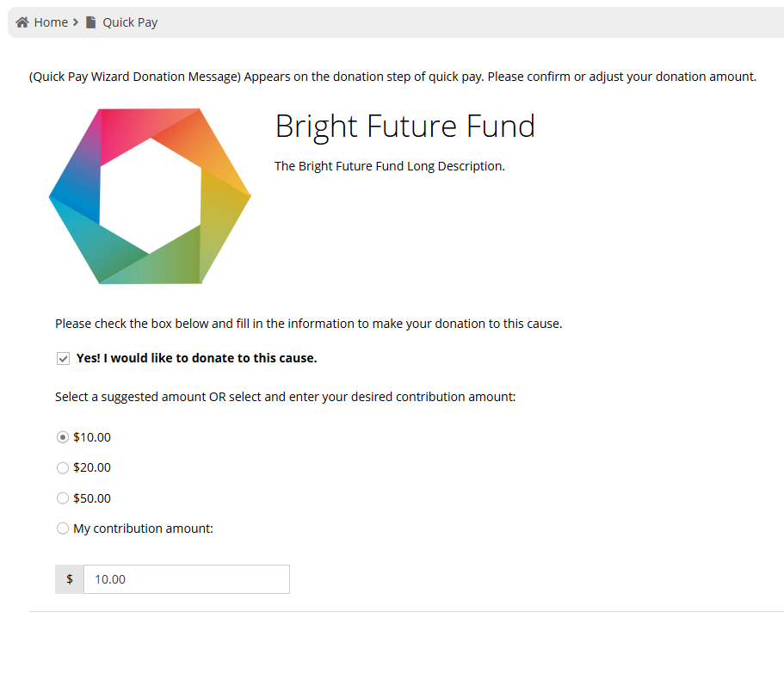Click the $50.00 label text
The height and width of the screenshot is (680, 784).
92,498
